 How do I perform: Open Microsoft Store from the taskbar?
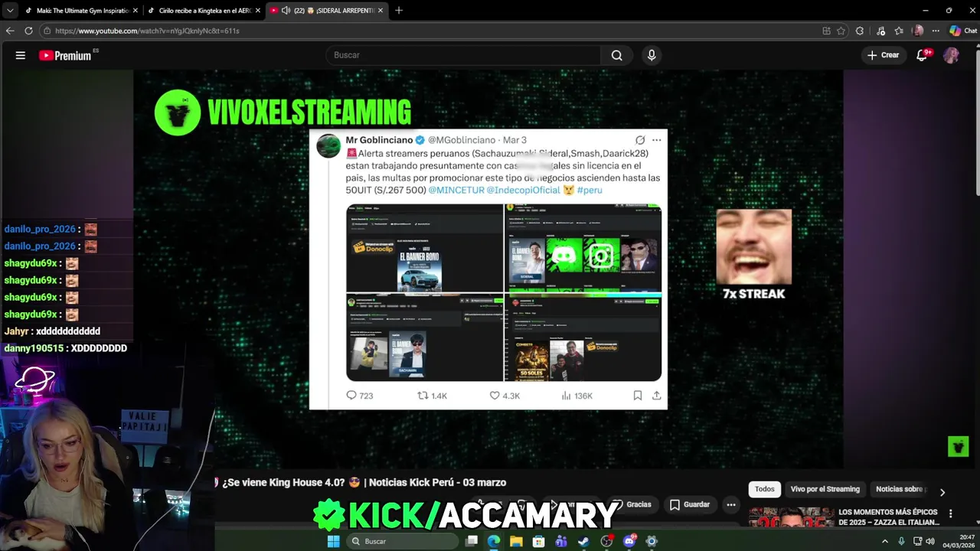coord(538,541)
